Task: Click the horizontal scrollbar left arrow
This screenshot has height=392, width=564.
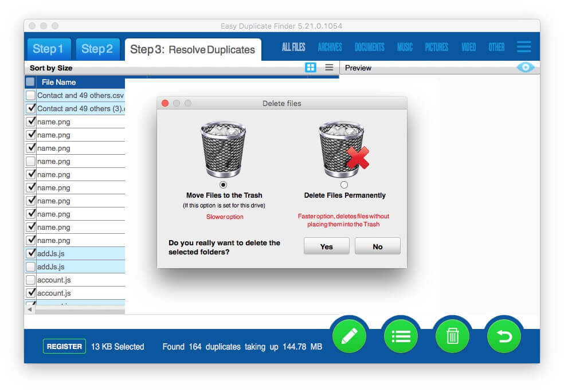Action: pos(30,309)
